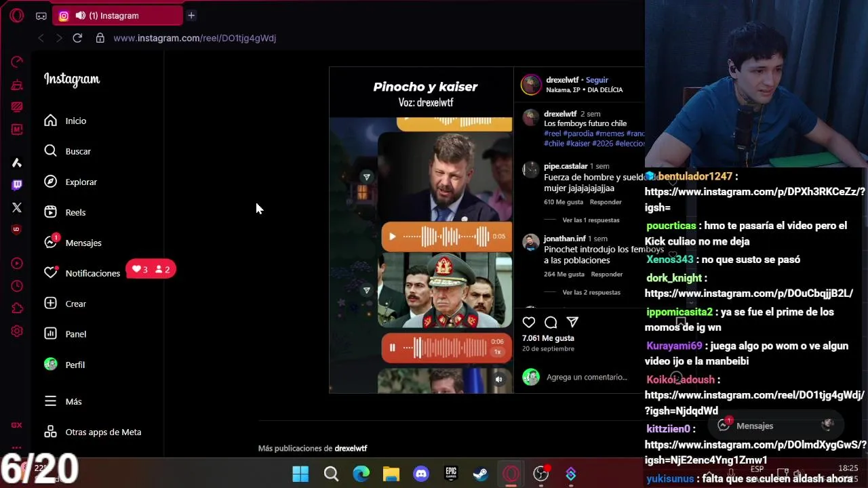Open Windows Start menu

pos(300,474)
